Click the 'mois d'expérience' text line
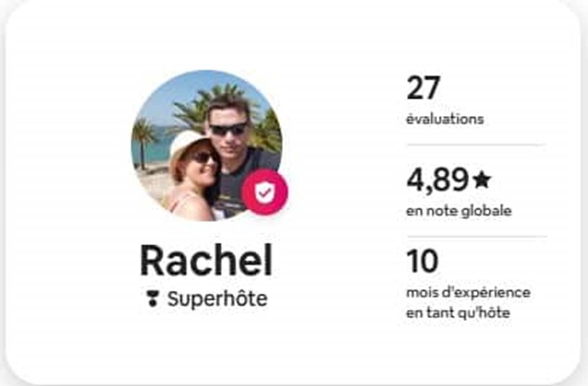Image resolution: width=588 pixels, height=386 pixels. click(x=468, y=293)
